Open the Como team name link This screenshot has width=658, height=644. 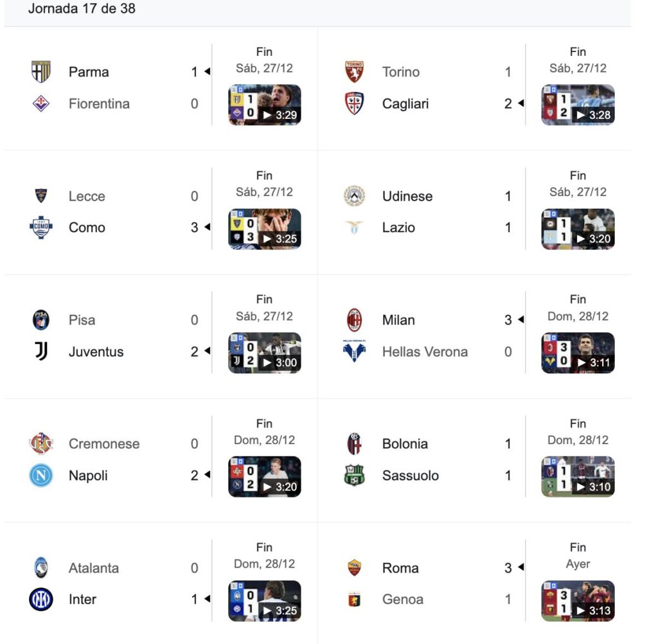click(87, 228)
